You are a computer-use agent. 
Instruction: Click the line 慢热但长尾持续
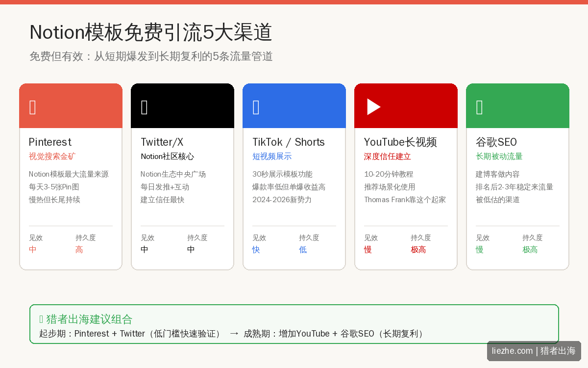click(x=54, y=200)
